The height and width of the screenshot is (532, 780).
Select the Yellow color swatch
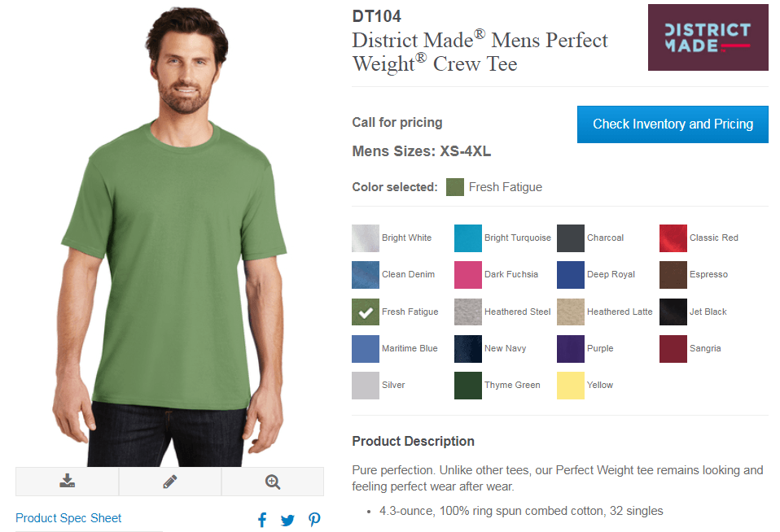coord(571,386)
